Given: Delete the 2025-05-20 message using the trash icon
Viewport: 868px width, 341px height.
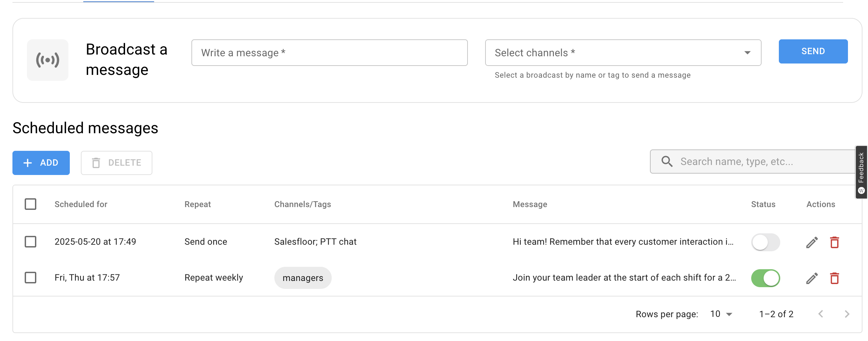Looking at the screenshot, I should pyautogui.click(x=835, y=242).
